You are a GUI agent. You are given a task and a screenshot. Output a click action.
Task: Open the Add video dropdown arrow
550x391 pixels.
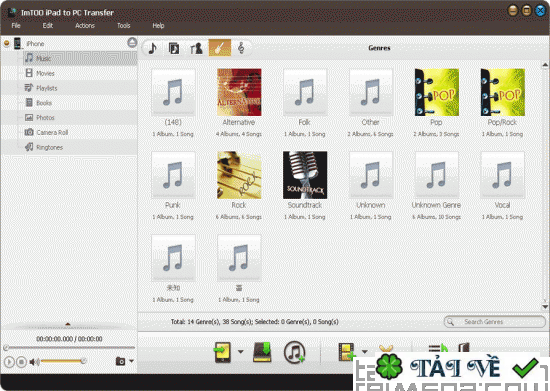(x=365, y=351)
